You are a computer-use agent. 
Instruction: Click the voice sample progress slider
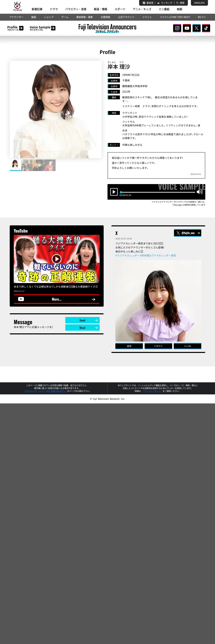click(x=157, y=192)
